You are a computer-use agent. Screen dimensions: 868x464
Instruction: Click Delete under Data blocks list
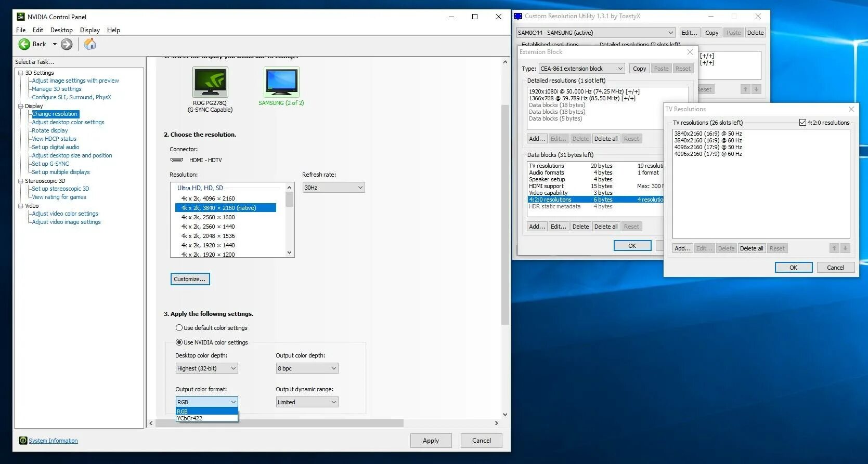point(580,227)
